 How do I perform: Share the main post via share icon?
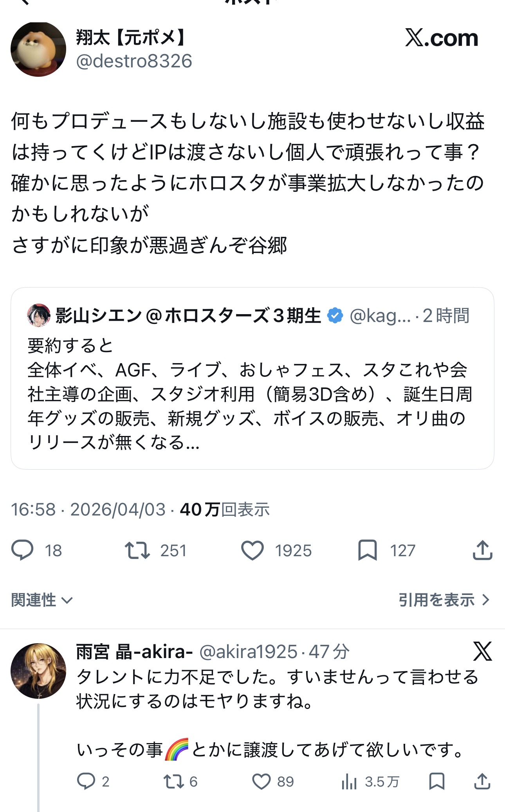482,550
